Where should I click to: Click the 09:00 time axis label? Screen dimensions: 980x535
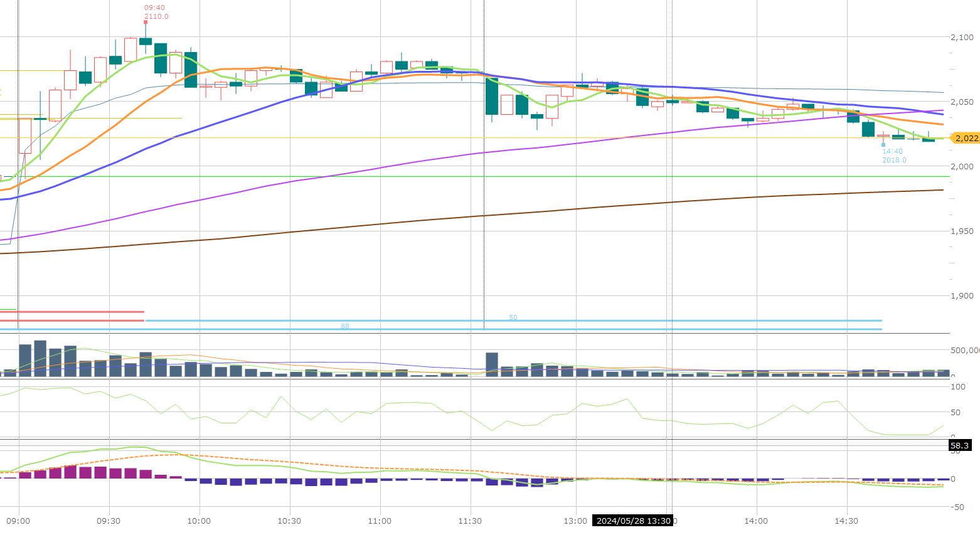click(x=18, y=521)
